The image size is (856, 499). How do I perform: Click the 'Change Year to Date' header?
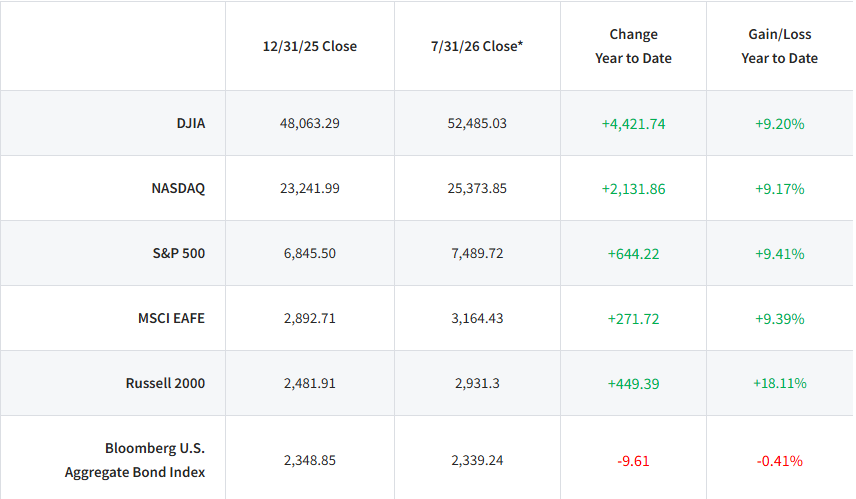pos(633,46)
